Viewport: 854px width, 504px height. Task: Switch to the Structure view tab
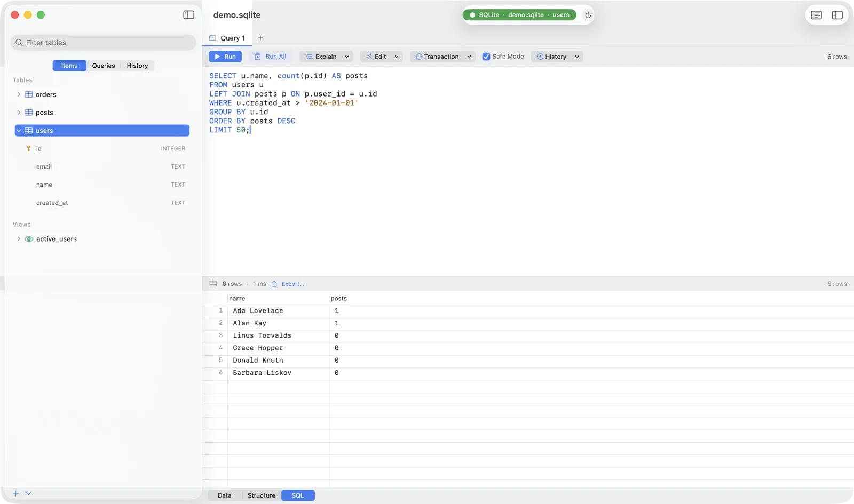click(x=262, y=495)
